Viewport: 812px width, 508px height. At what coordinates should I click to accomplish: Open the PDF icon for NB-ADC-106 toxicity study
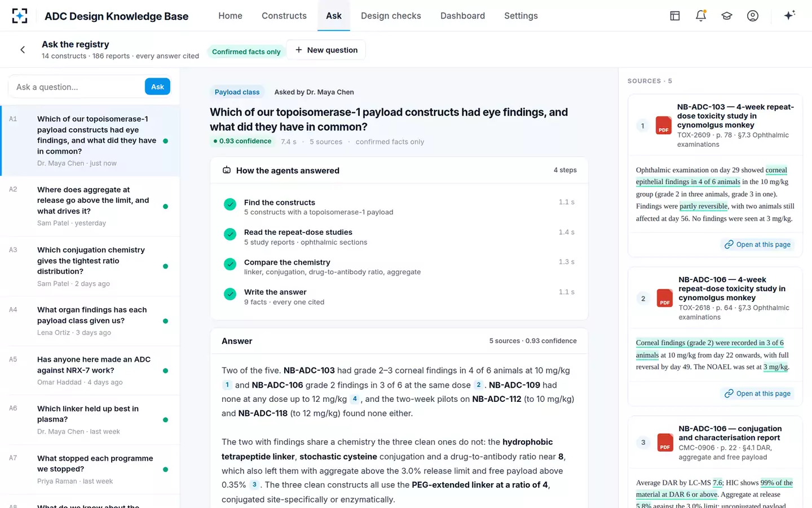click(665, 298)
